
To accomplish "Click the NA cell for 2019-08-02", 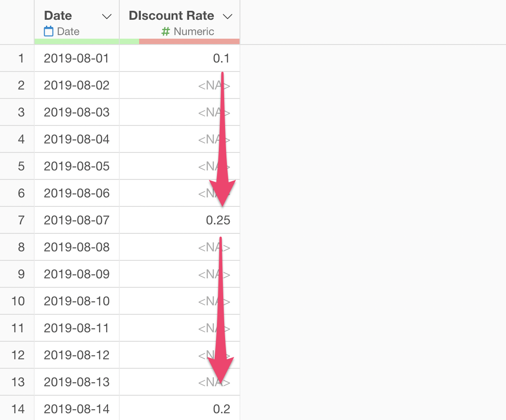I will pyautogui.click(x=180, y=85).
